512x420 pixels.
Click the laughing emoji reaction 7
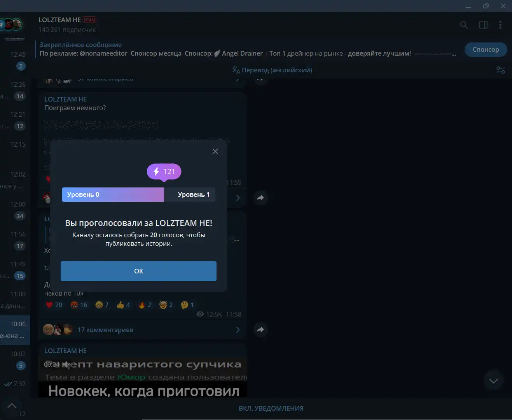coord(102,305)
